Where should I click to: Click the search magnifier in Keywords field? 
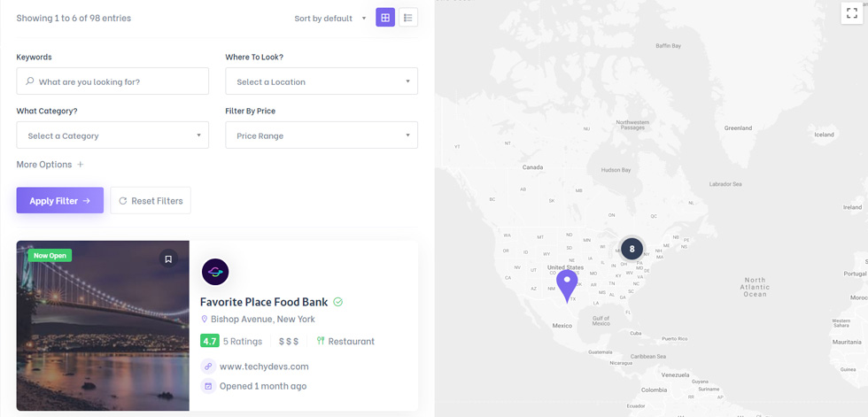[30, 81]
